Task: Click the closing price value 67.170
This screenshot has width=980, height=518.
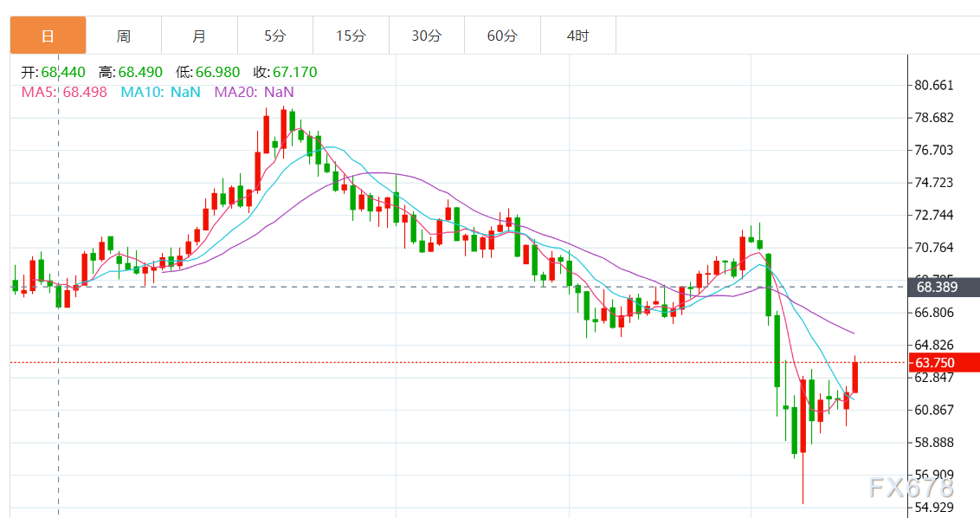Action: [295, 72]
